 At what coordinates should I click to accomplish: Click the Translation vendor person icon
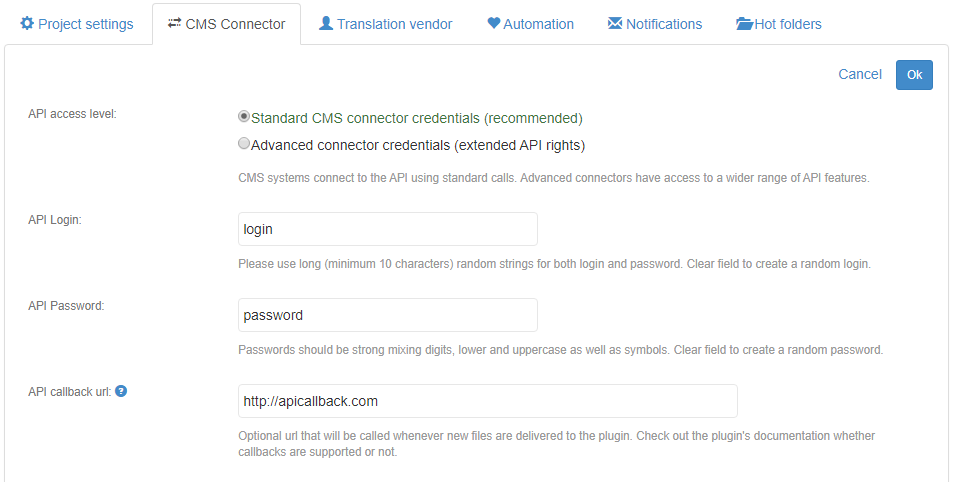coord(326,23)
